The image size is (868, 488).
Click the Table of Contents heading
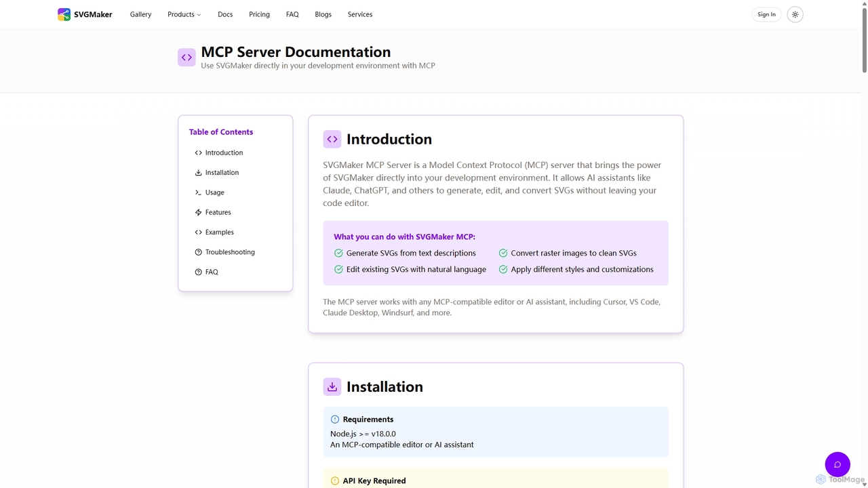(x=221, y=132)
